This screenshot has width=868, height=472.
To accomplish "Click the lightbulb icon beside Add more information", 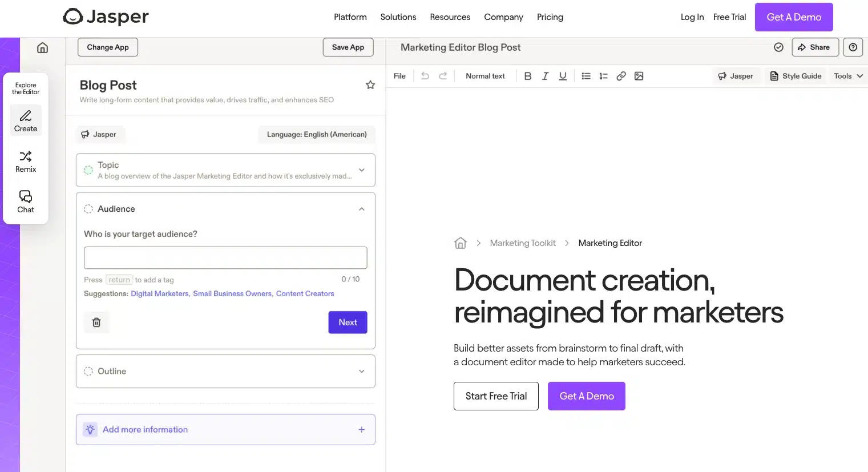I will [90, 430].
